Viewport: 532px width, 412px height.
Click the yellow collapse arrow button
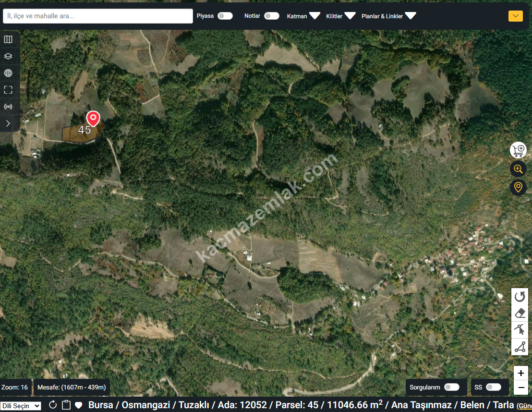pos(515,16)
